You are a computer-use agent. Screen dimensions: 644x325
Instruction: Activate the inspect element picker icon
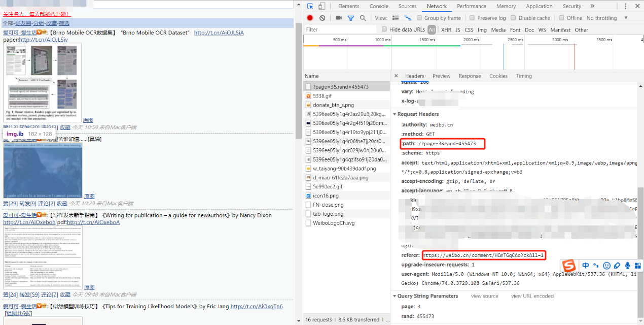coord(310,6)
